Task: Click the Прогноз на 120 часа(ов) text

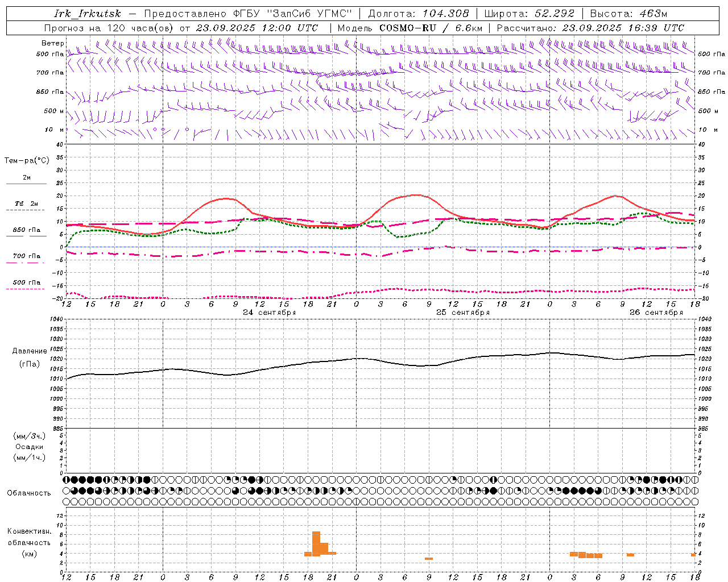Action: pos(110,28)
